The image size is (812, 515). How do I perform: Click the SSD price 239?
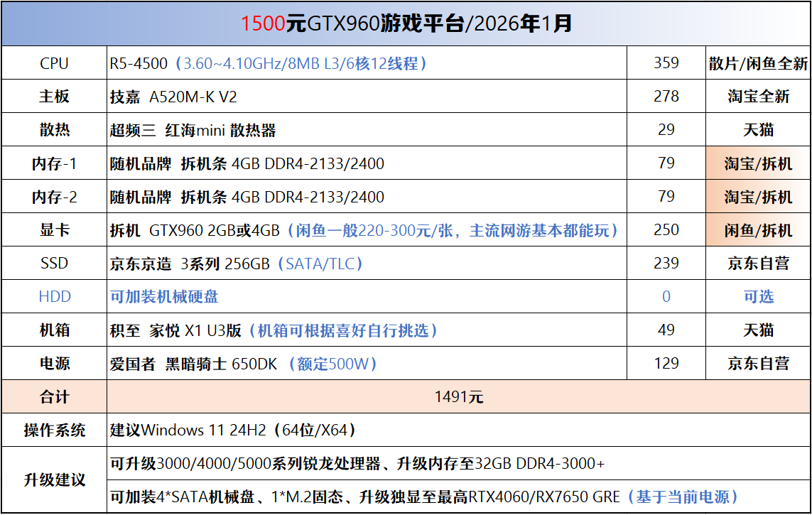coord(666,263)
